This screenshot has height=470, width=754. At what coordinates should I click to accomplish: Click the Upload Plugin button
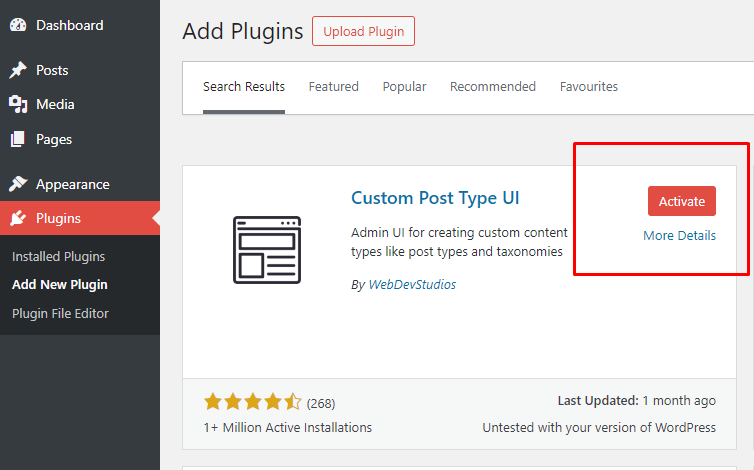(363, 31)
